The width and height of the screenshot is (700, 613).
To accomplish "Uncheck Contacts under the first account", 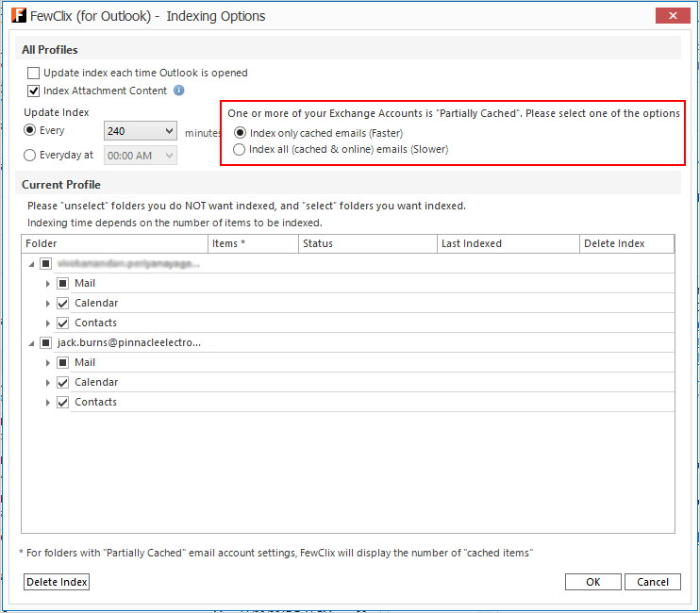I will click(x=62, y=323).
